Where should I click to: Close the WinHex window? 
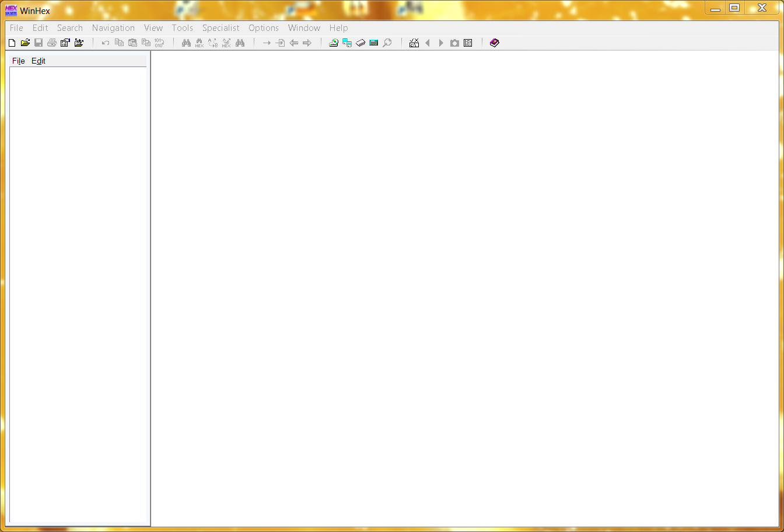[x=762, y=8]
